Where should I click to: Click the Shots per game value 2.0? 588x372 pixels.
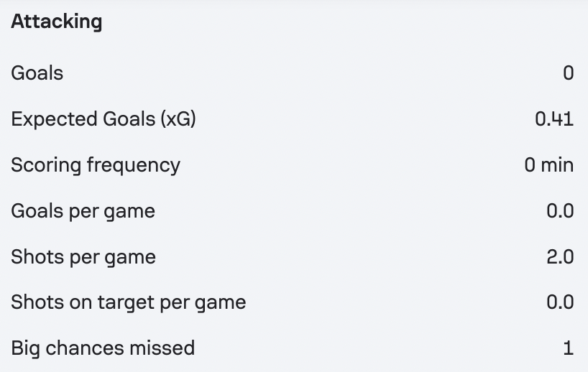[560, 257]
